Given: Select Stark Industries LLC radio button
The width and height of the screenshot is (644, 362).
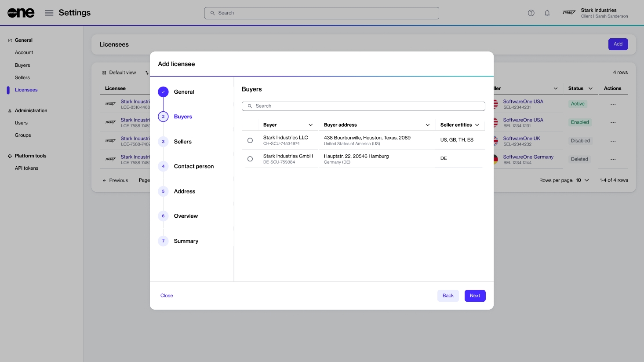Looking at the screenshot, I should tap(250, 140).
